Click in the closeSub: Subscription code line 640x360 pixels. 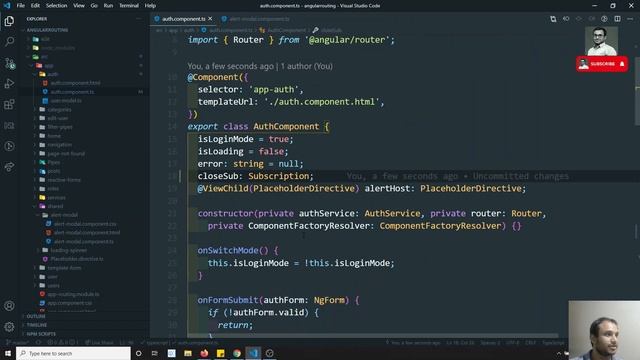pos(256,176)
